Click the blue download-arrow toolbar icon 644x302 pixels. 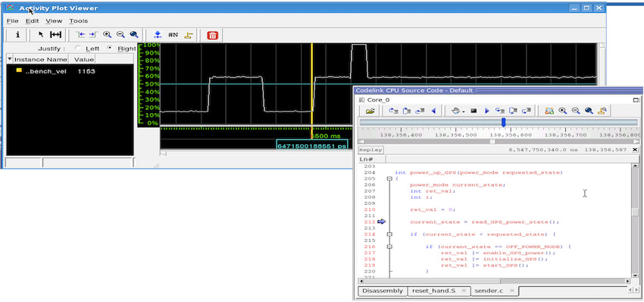tap(157, 35)
